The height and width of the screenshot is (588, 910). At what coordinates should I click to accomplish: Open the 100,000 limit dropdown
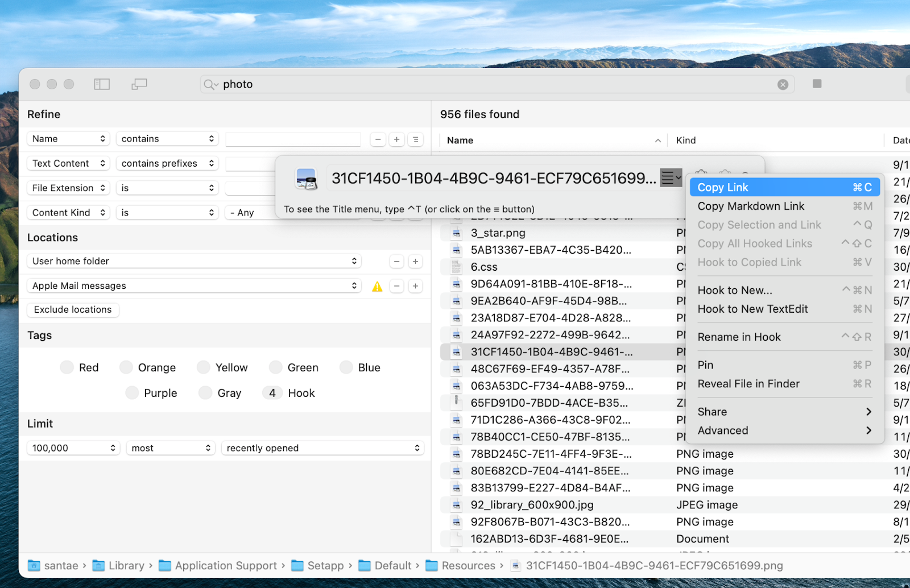(x=73, y=448)
